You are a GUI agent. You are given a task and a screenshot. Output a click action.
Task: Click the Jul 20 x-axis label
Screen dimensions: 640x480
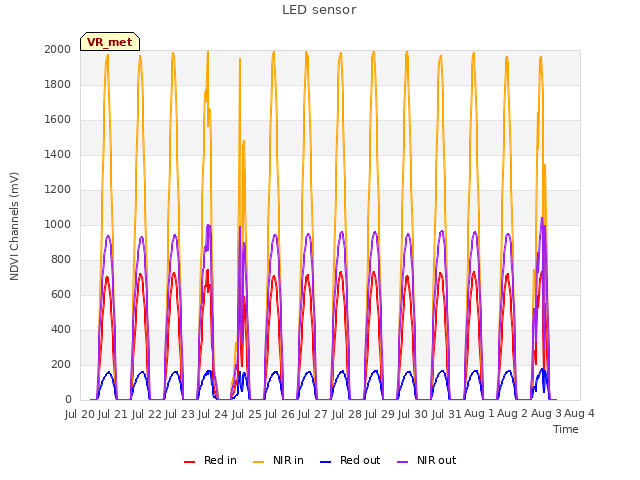point(80,414)
